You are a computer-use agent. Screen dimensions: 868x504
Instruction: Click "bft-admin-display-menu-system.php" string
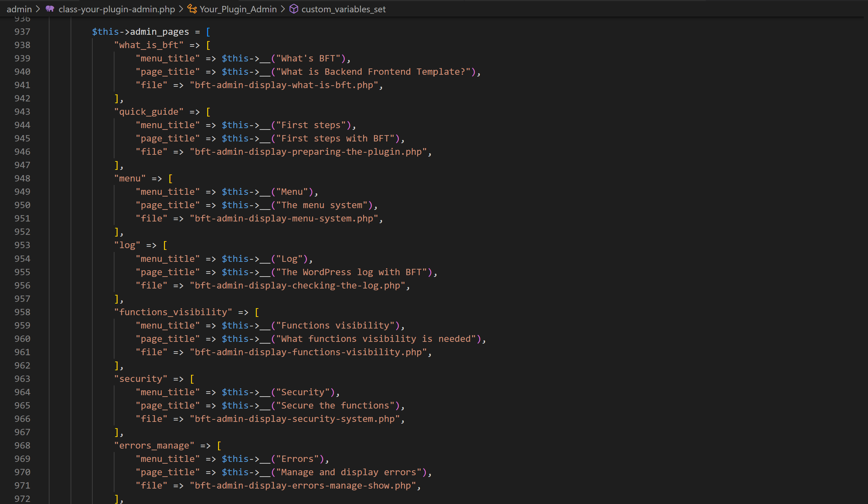pos(284,218)
